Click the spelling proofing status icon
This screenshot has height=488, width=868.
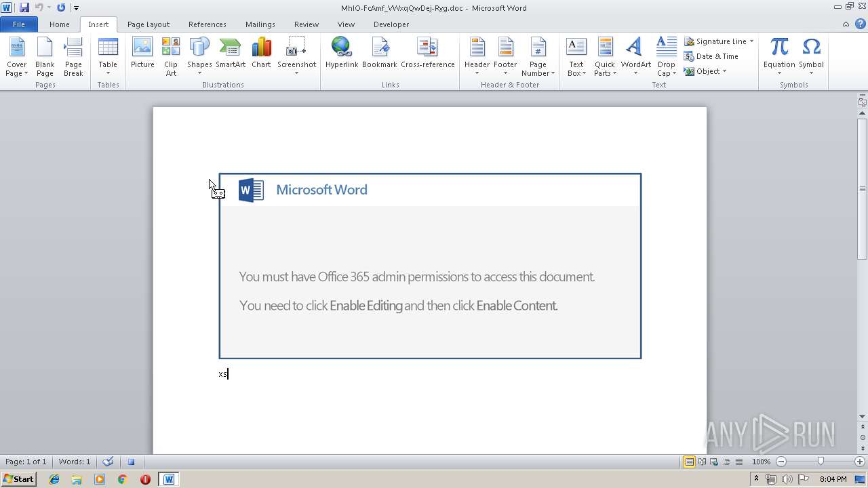(x=108, y=462)
